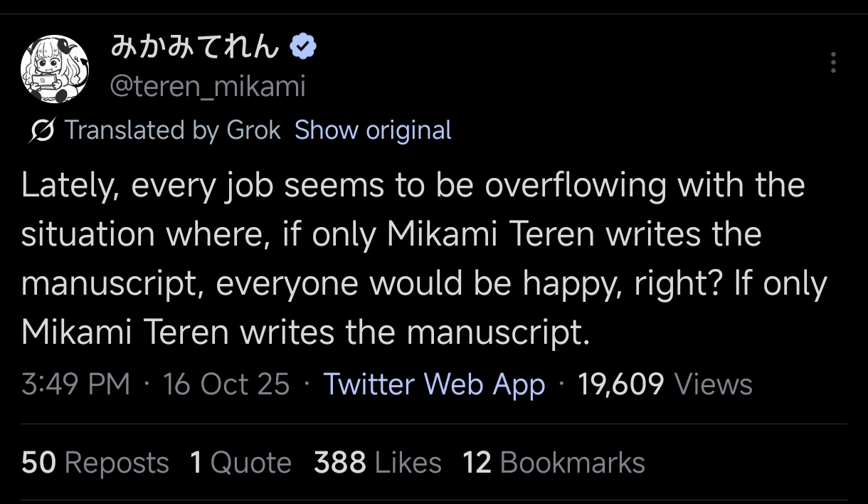
Task: Click the Show original link
Action: pos(373,130)
